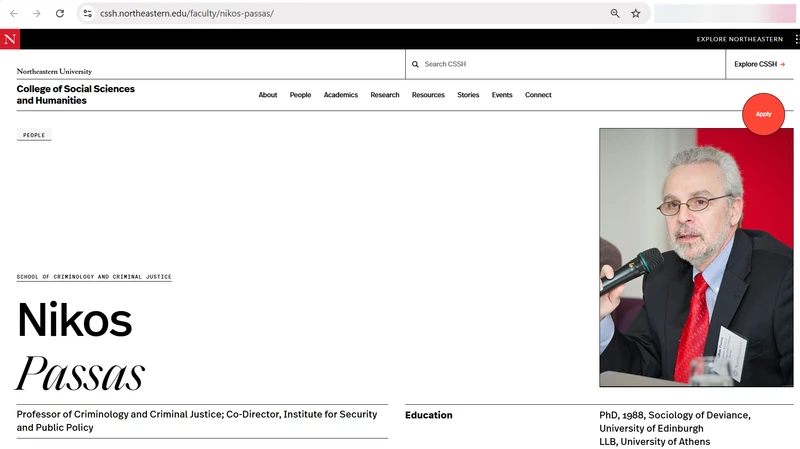This screenshot has width=800, height=449.
Task: Open the Stories menu
Action: [x=468, y=95]
